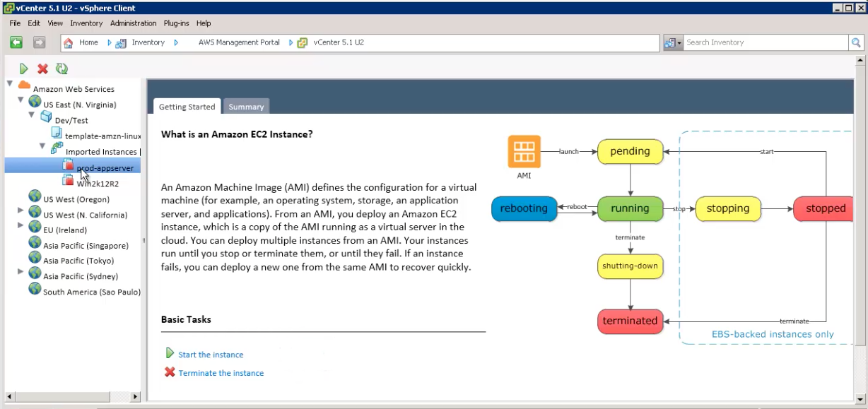Viewport: 868px width, 409px height.
Task: Select the prod-appserver instance icon
Action: click(x=69, y=165)
